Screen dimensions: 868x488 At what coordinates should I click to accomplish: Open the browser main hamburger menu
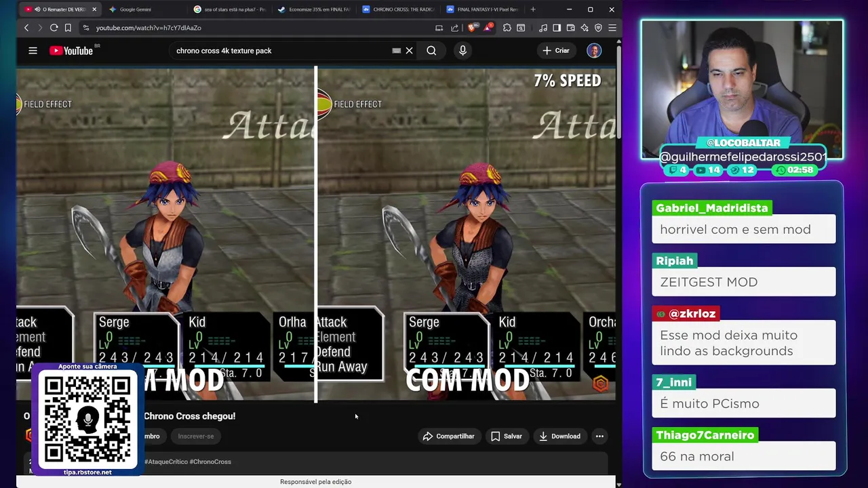(612, 28)
